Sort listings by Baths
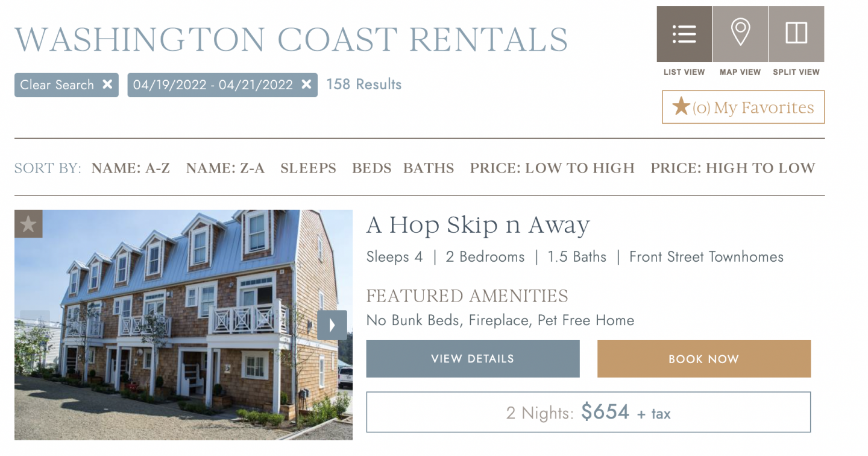The height and width of the screenshot is (456, 868). coord(429,168)
